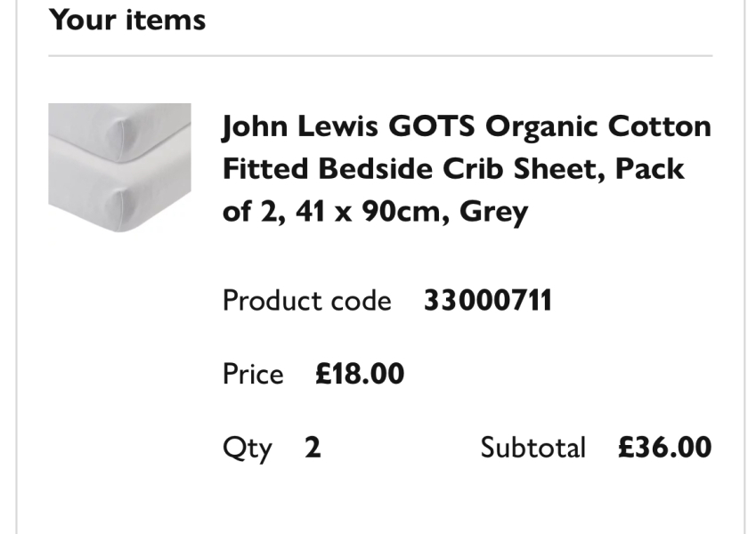Click the "Subtotal" label
Screen dimensions: 756x534
click(532, 447)
